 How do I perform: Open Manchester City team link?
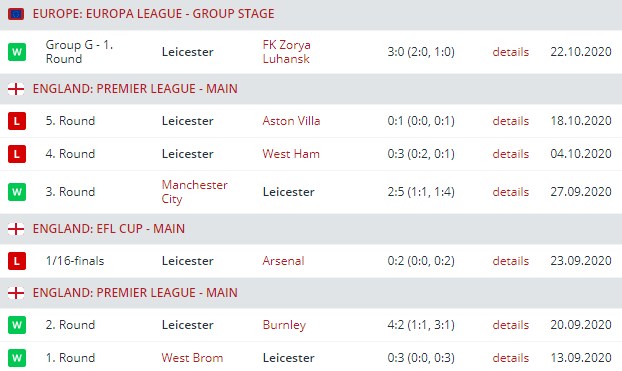[x=194, y=192]
